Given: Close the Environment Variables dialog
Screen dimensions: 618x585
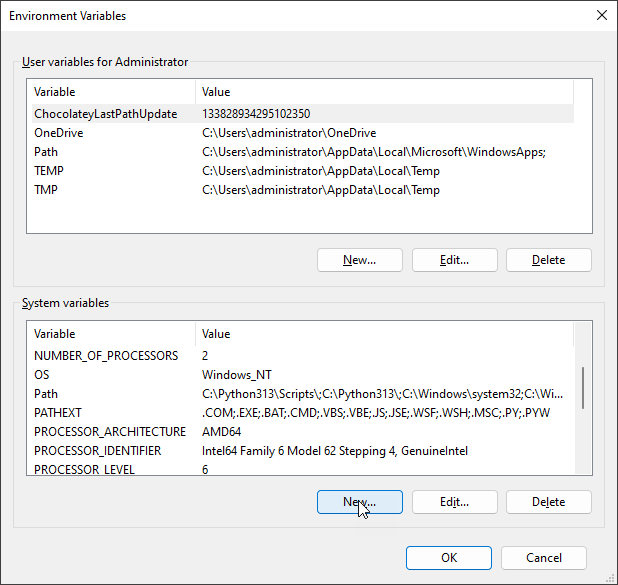Looking at the screenshot, I should (x=601, y=16).
